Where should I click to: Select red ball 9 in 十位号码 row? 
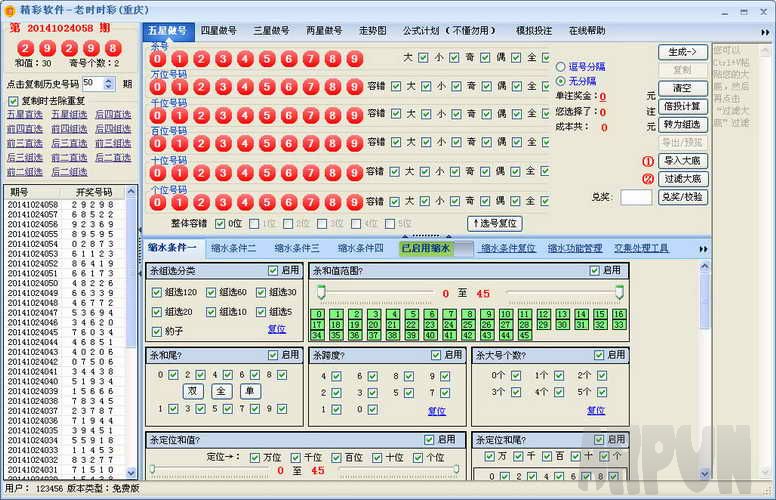354,173
